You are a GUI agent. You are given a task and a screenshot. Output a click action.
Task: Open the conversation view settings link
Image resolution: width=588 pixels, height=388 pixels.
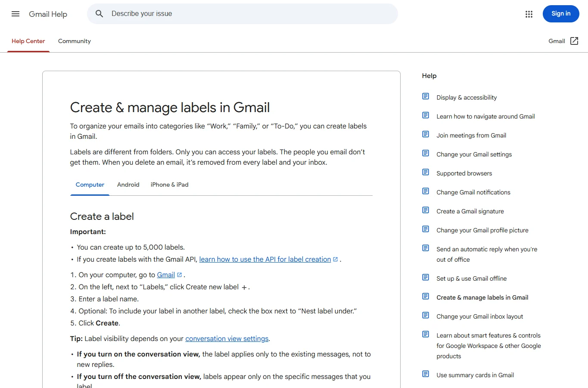227,339
